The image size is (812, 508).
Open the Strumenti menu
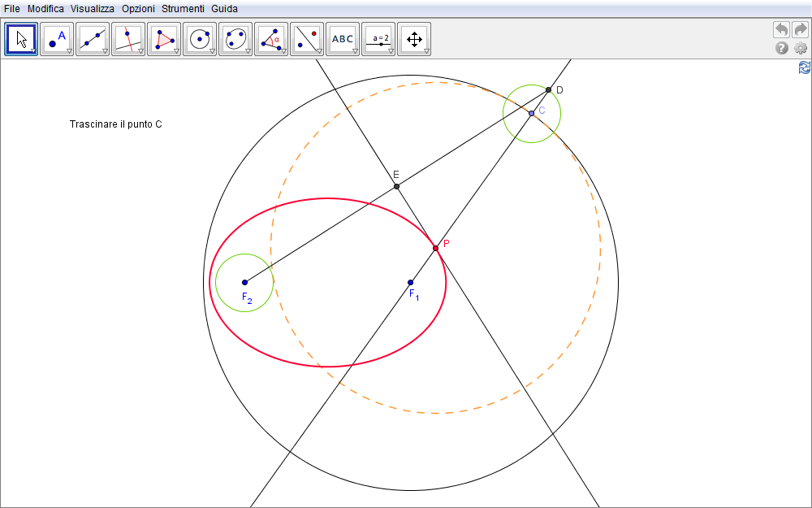[183, 8]
